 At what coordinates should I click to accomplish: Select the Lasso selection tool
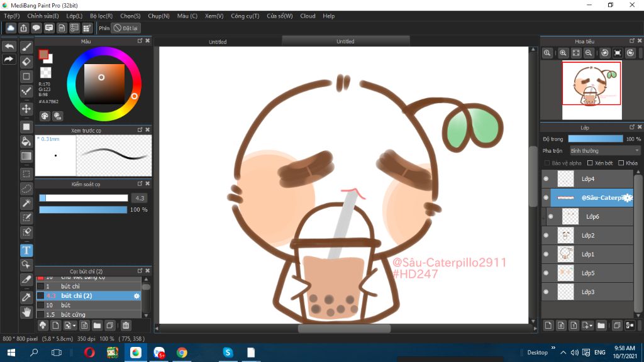(x=26, y=189)
